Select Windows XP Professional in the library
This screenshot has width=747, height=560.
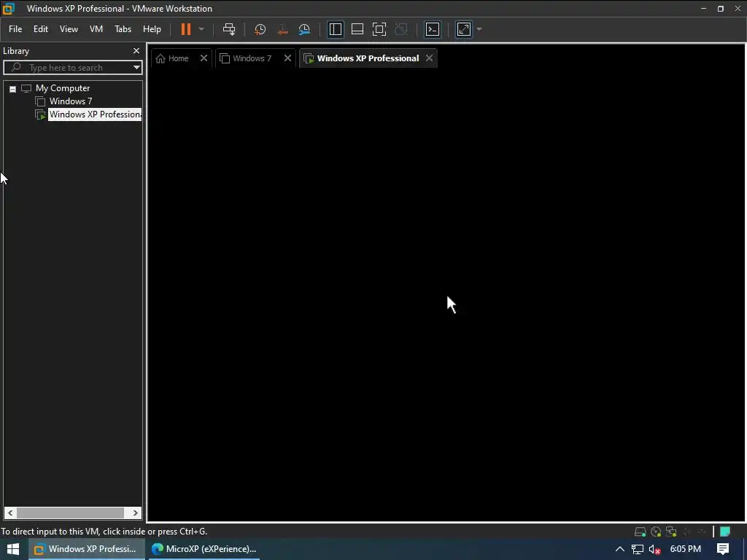point(95,114)
